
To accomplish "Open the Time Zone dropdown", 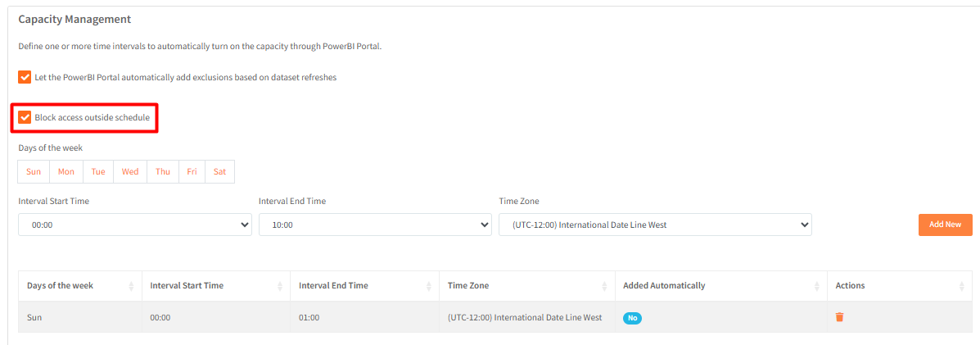I will 655,225.
